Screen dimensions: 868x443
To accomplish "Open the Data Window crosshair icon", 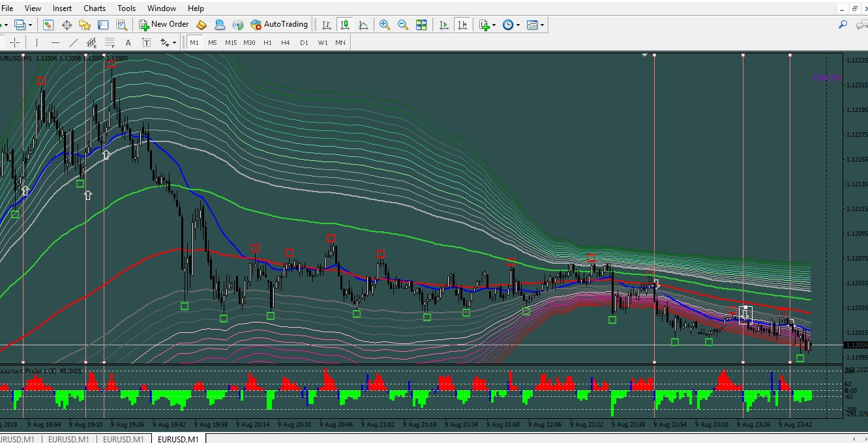I will [x=67, y=25].
